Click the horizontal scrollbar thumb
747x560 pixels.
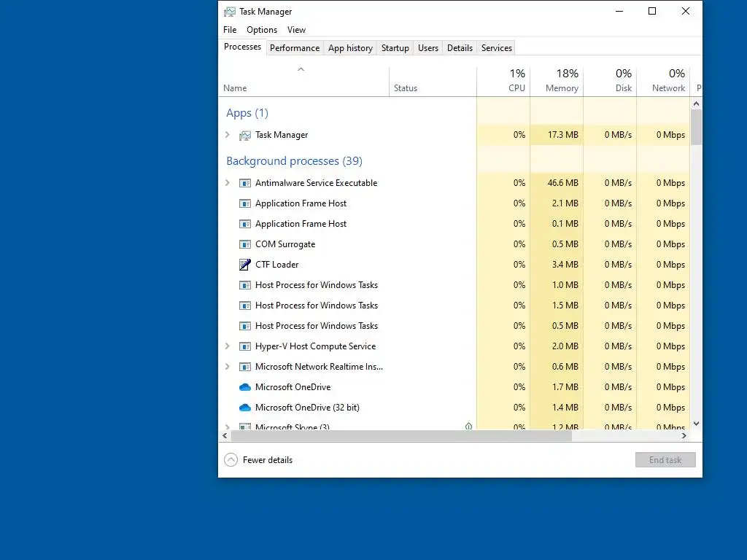pos(401,436)
